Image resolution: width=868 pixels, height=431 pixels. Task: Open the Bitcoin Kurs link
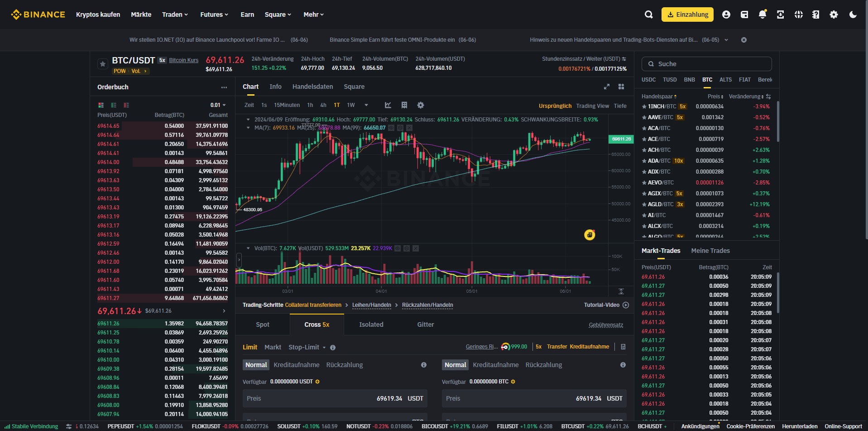pos(184,60)
